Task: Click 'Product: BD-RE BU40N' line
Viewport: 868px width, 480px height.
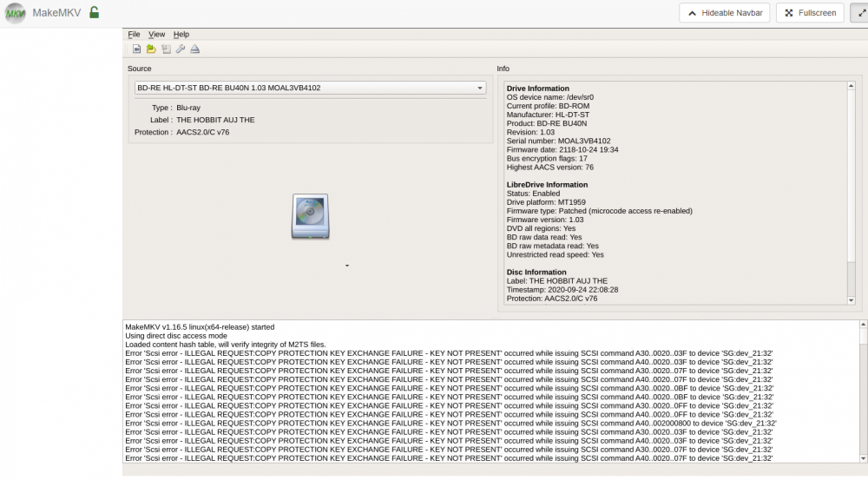Action: [x=547, y=123]
